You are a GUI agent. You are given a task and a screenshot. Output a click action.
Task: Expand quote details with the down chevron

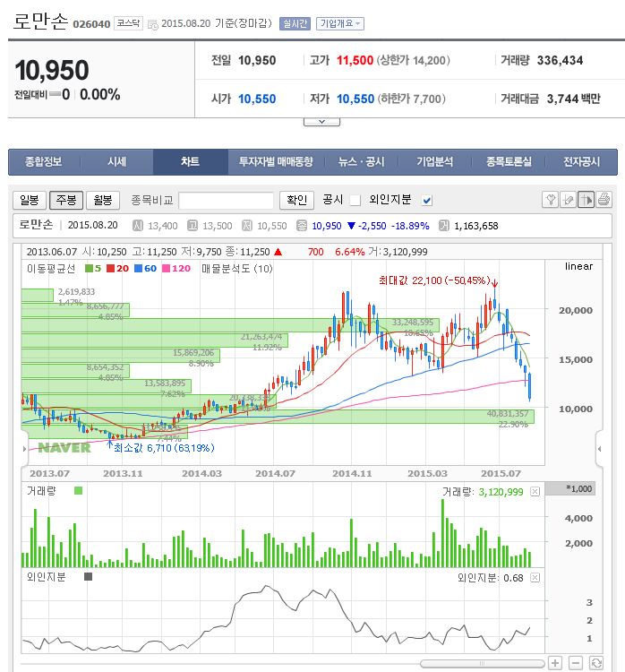pyautogui.click(x=321, y=122)
